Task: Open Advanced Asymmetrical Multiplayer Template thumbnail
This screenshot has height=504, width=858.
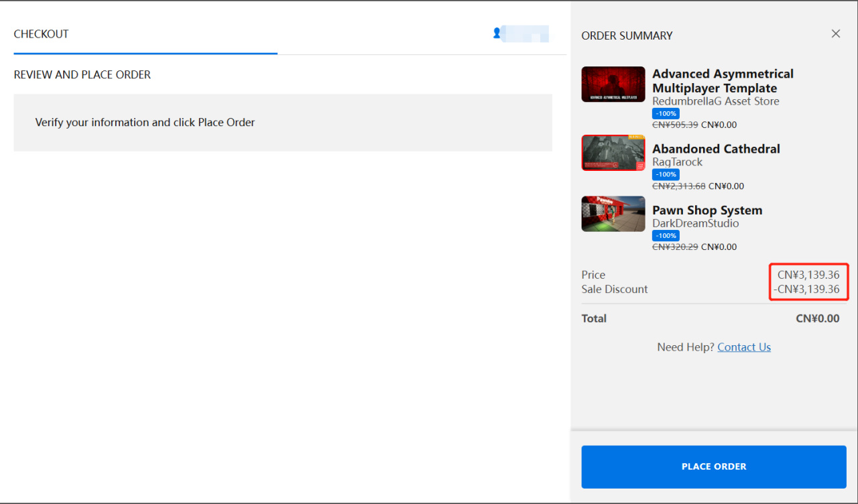Action: (x=613, y=84)
